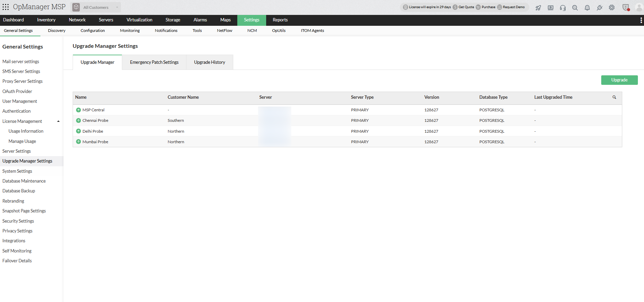Collapse the License Management section
The height and width of the screenshot is (302, 644).
pos(58,121)
